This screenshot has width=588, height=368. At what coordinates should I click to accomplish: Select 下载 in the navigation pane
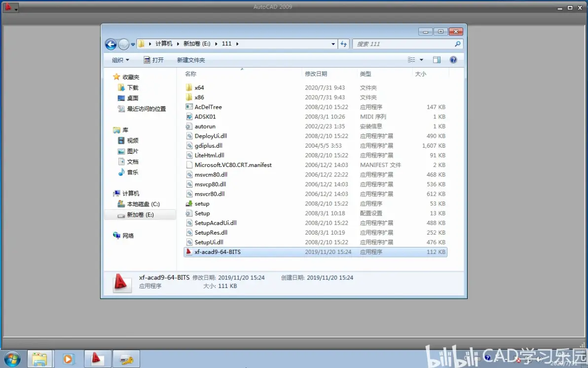[128, 87]
